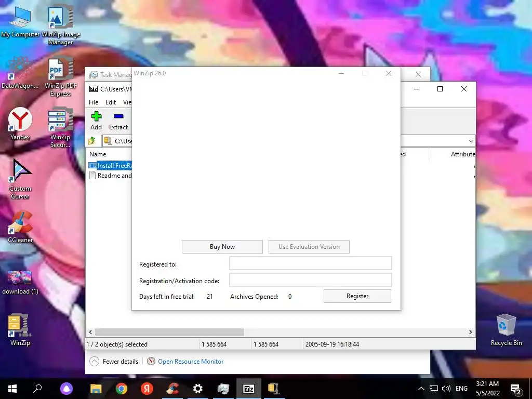Open CCleaner desktop icon
532x399 pixels.
click(20, 227)
